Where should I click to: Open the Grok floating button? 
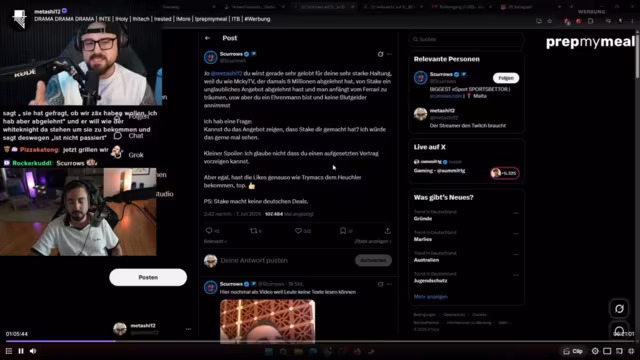pyautogui.click(x=619, y=309)
